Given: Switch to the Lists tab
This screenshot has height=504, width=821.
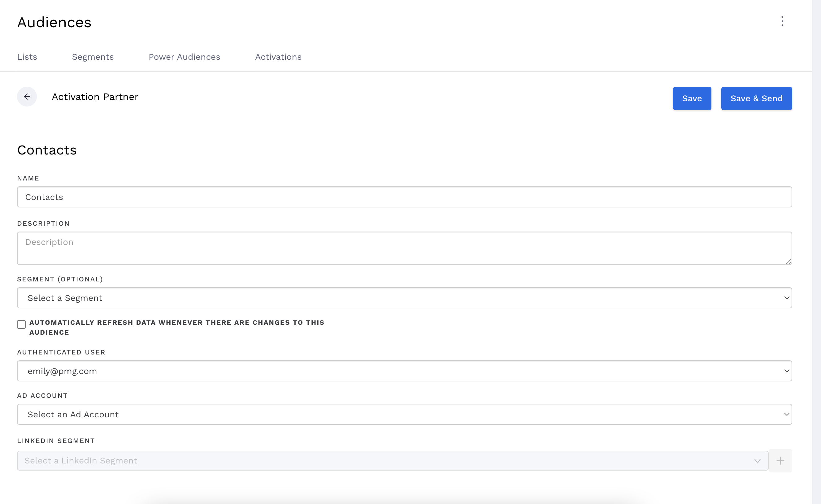Looking at the screenshot, I should click(x=27, y=57).
